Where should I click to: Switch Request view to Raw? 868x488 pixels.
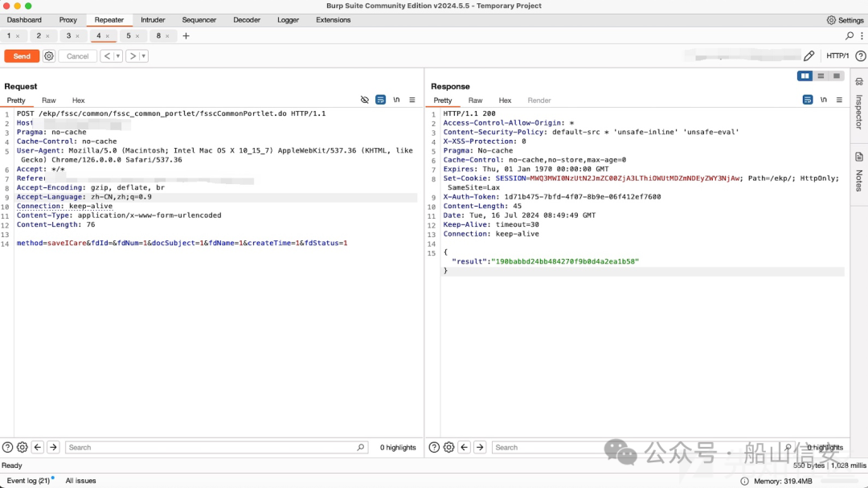[x=49, y=100]
